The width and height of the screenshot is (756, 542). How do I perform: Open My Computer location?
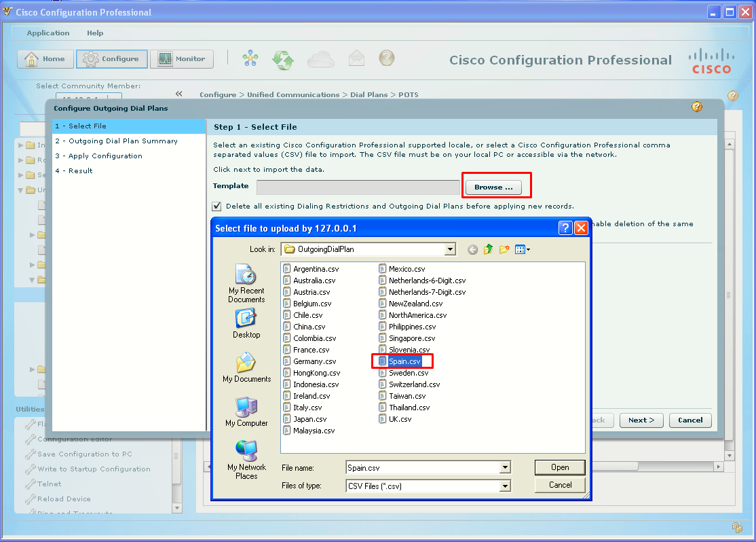click(246, 412)
